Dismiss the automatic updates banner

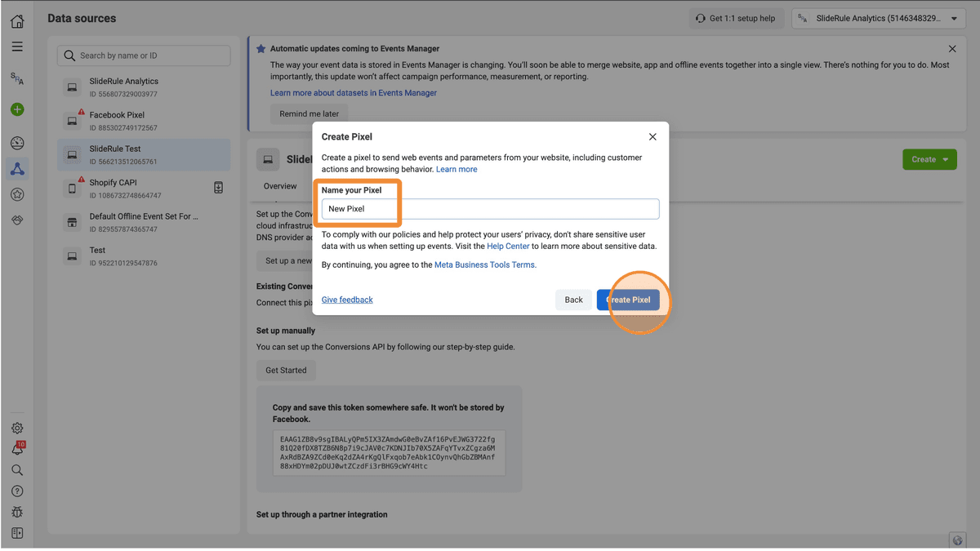952,49
